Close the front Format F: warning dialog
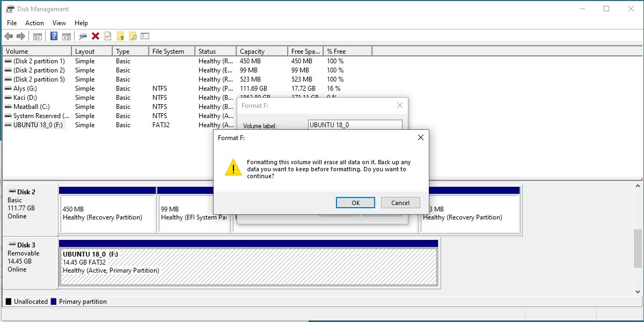The width and height of the screenshot is (644, 322). (x=420, y=137)
